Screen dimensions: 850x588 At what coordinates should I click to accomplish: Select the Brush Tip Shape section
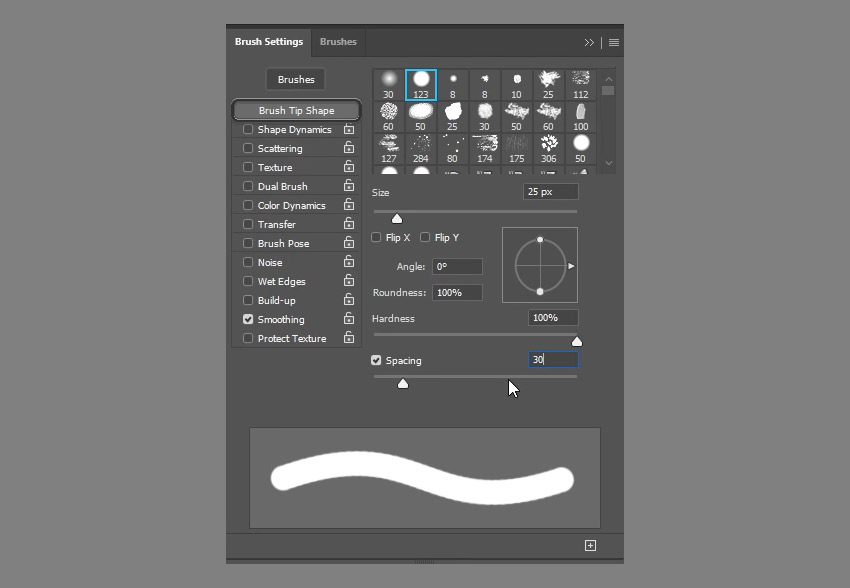point(294,110)
